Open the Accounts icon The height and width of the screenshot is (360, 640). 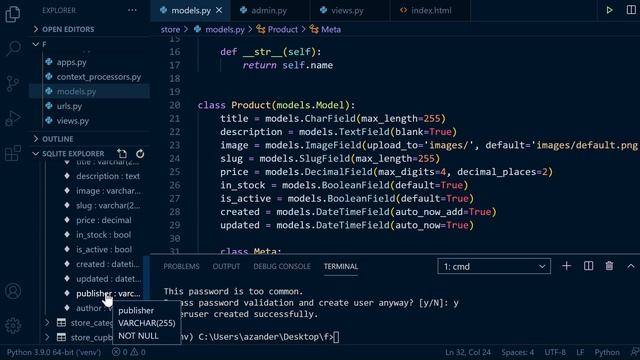(x=13, y=291)
